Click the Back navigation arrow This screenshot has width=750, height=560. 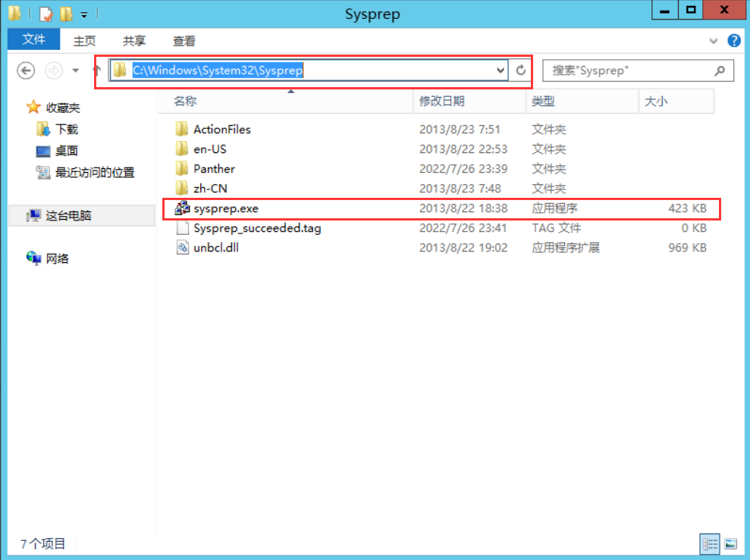[26, 70]
